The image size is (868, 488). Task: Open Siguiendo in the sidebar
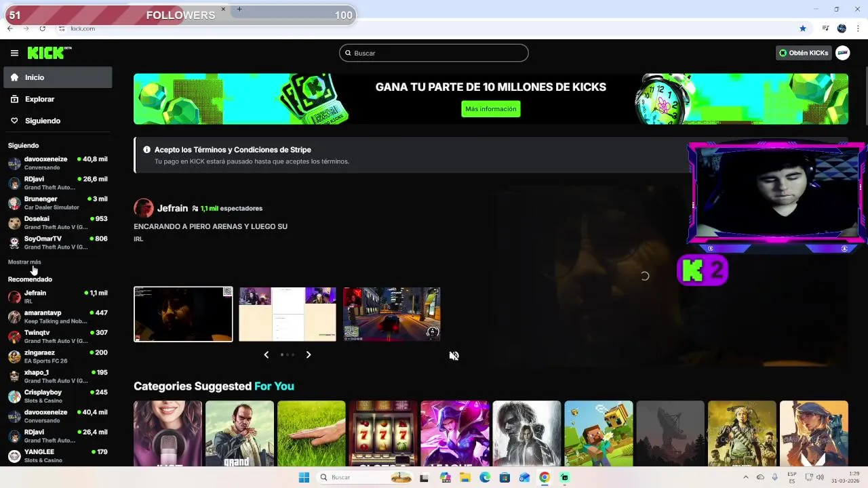(x=58, y=121)
